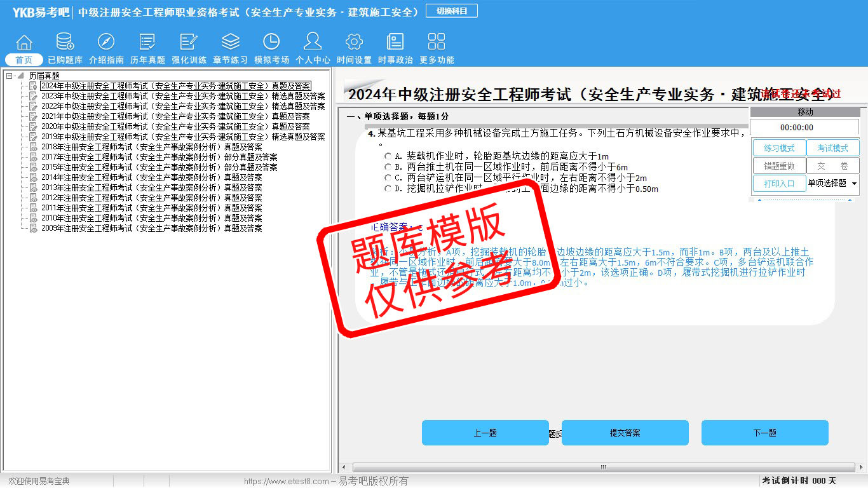Select answer option B radio button
868x488 pixels.
[388, 167]
